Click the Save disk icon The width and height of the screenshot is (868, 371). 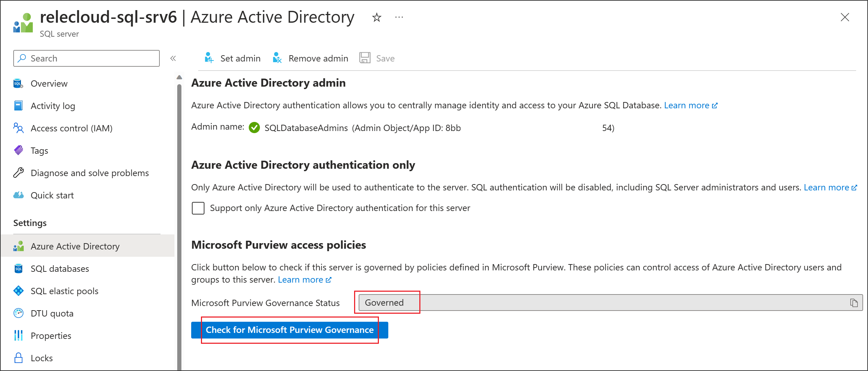click(x=365, y=58)
